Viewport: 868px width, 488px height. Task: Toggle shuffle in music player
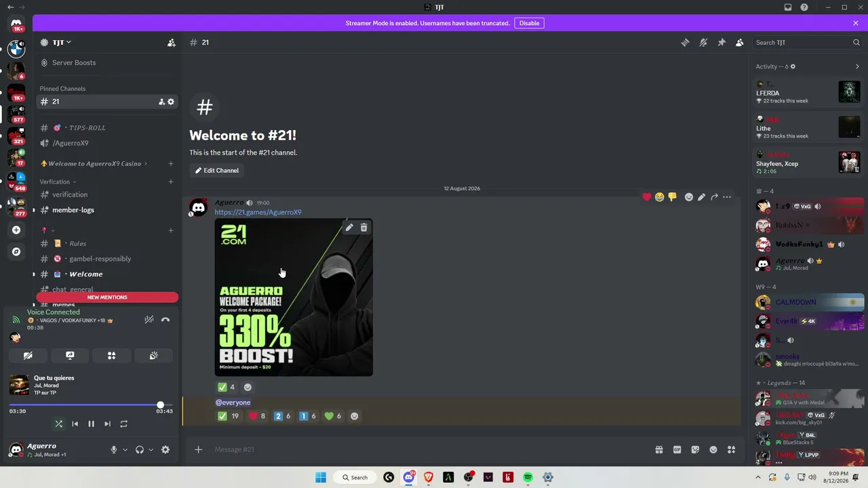(x=59, y=424)
